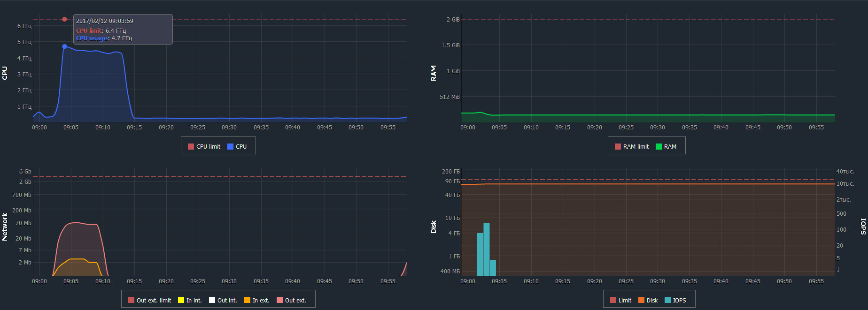Click the 09:30 tick on the RAM chart
This screenshot has height=310, width=868.
coord(658,127)
